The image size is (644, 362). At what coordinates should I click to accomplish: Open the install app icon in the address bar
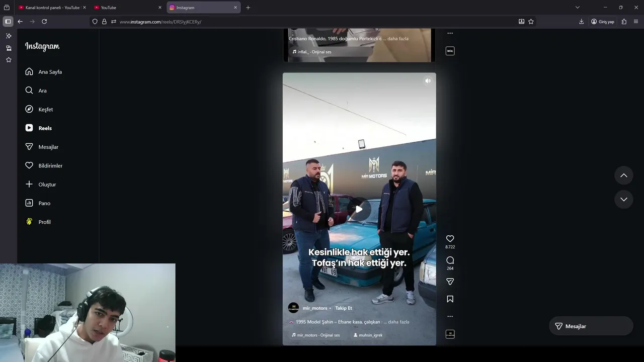(x=521, y=22)
